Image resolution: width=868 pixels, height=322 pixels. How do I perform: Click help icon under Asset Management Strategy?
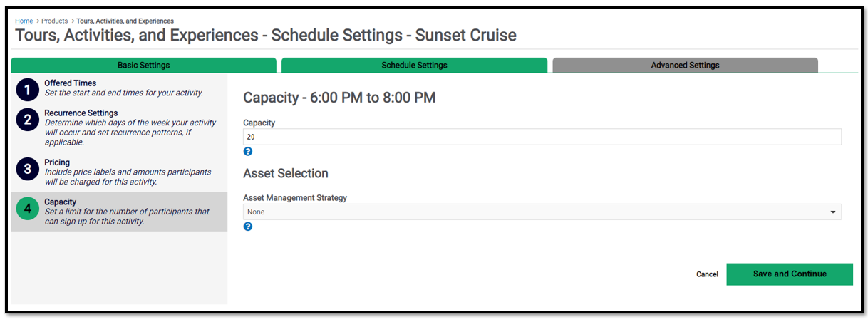[x=248, y=227]
